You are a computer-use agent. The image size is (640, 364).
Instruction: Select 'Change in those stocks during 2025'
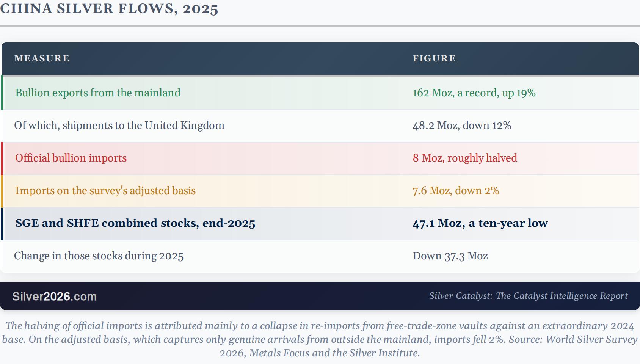pyautogui.click(x=99, y=256)
